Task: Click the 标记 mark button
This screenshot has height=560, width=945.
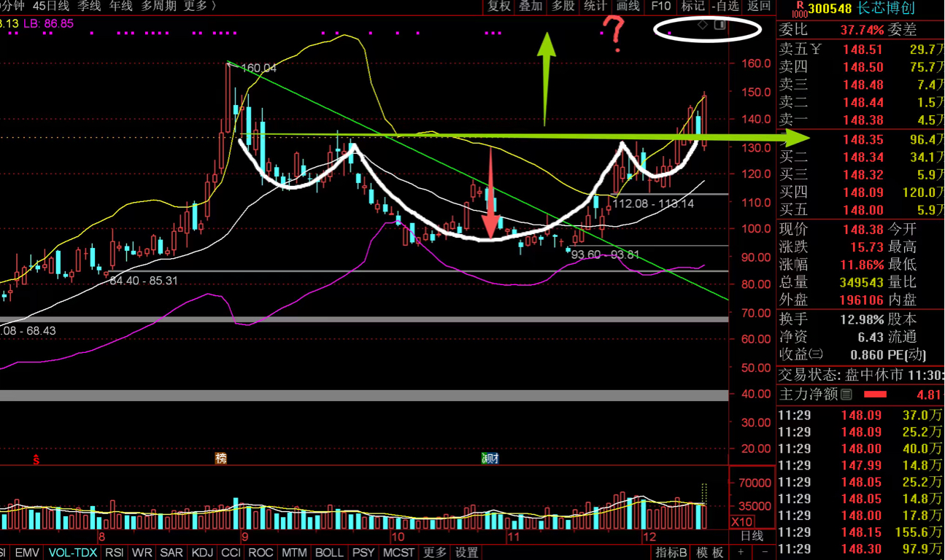Action: 693,6
